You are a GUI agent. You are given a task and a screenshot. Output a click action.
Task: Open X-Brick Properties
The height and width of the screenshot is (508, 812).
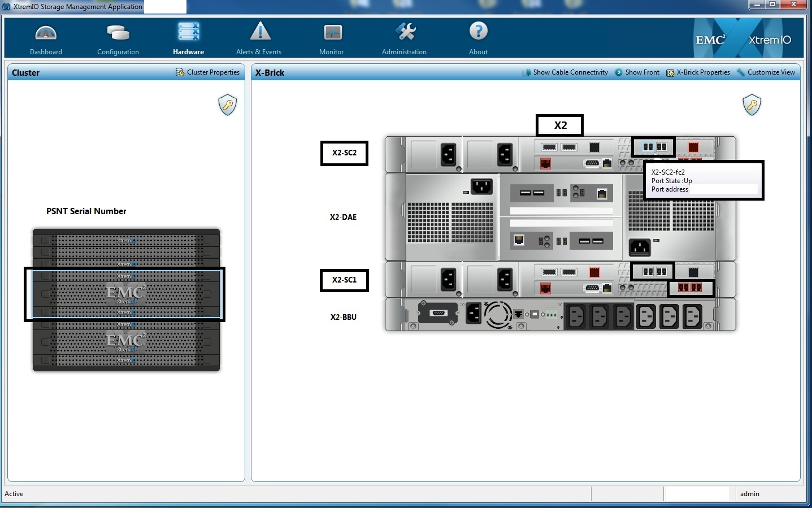[x=698, y=72]
